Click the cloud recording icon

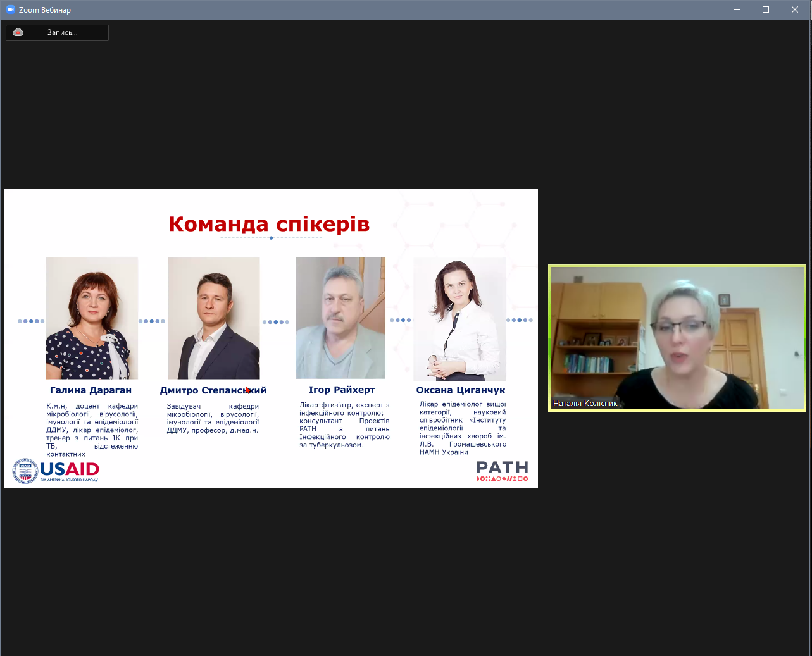point(18,32)
